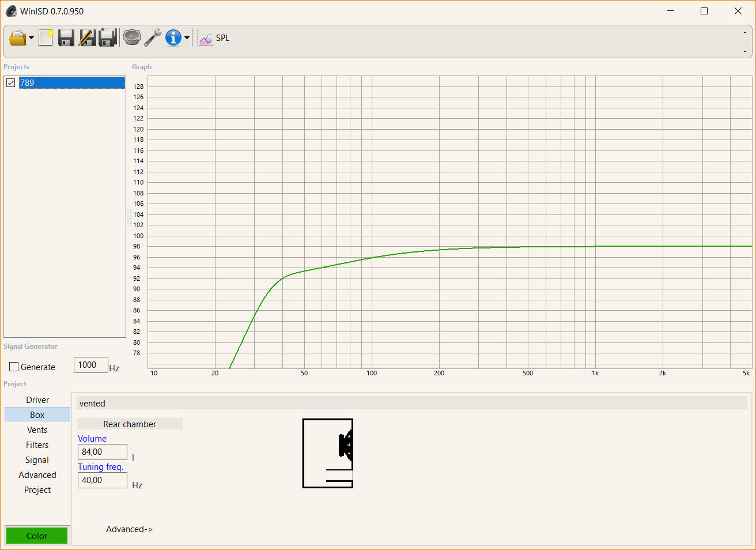Screen dimensions: 756x550
Task: Uncheck the 789 project checkbox
Action: coord(11,83)
